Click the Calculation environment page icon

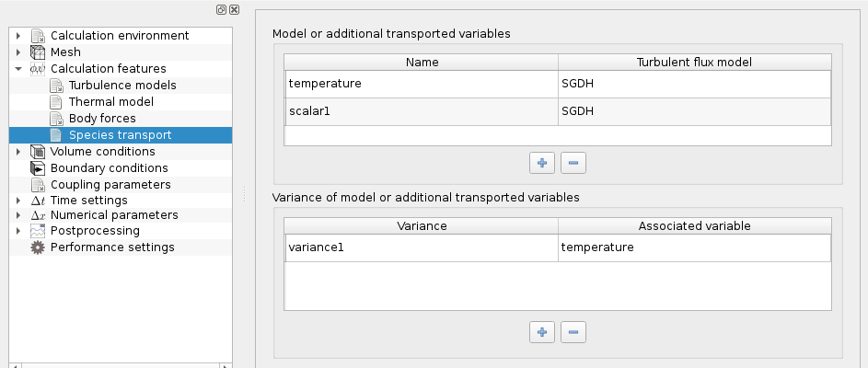[38, 36]
